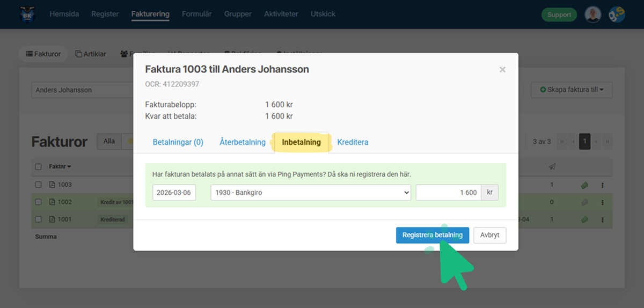Click the payment icon on invoice 1003 row
The width and height of the screenshot is (644, 308).
pyautogui.click(x=584, y=185)
